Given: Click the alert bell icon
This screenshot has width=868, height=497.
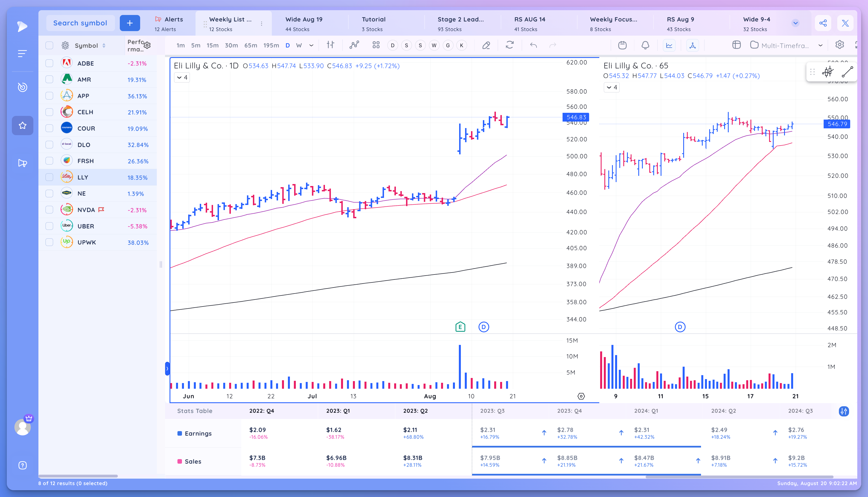Looking at the screenshot, I should [x=645, y=45].
